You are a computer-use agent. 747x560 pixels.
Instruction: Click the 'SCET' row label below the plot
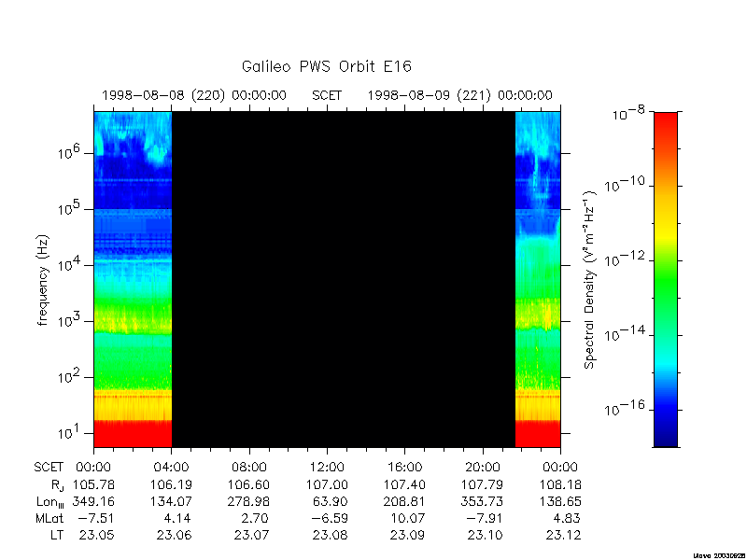[x=49, y=468]
